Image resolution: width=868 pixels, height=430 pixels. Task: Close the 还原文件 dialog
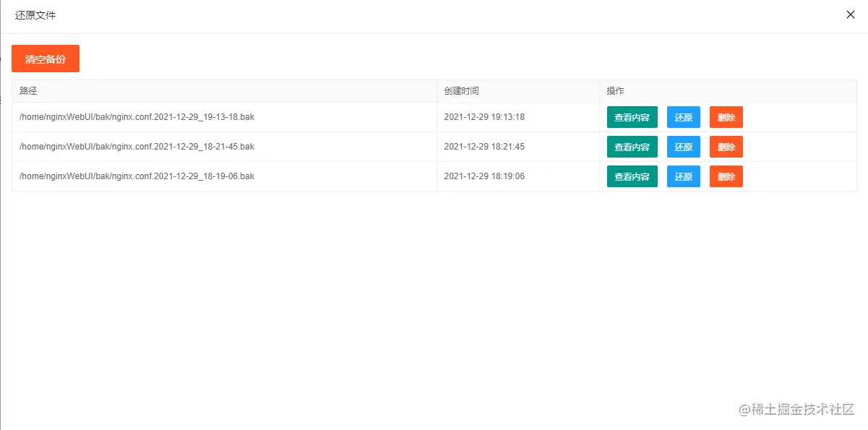coord(851,14)
